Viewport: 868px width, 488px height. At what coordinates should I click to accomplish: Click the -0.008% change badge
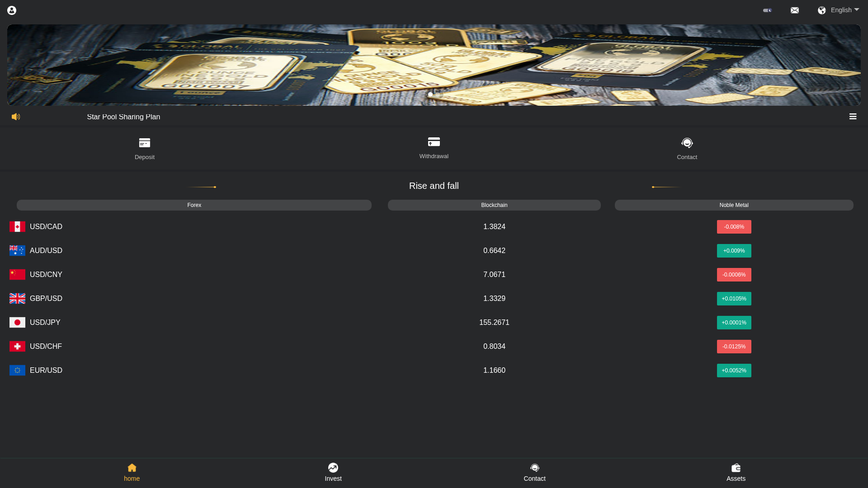(734, 227)
